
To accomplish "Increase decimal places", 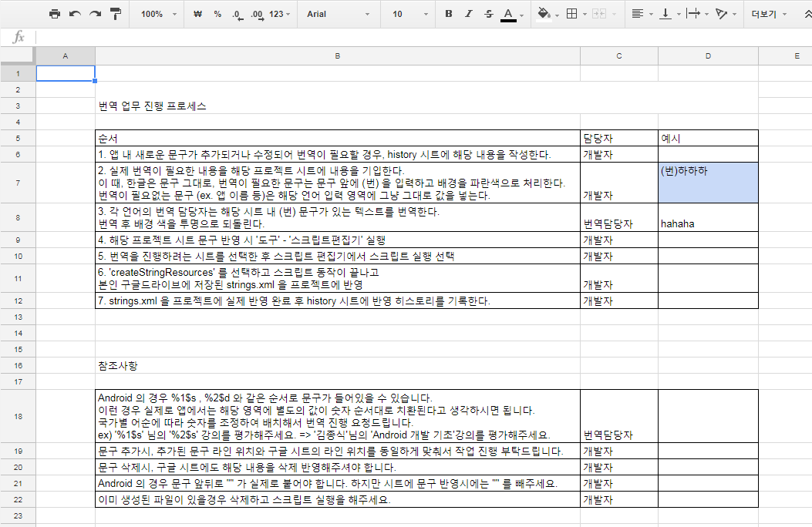I will (x=257, y=14).
